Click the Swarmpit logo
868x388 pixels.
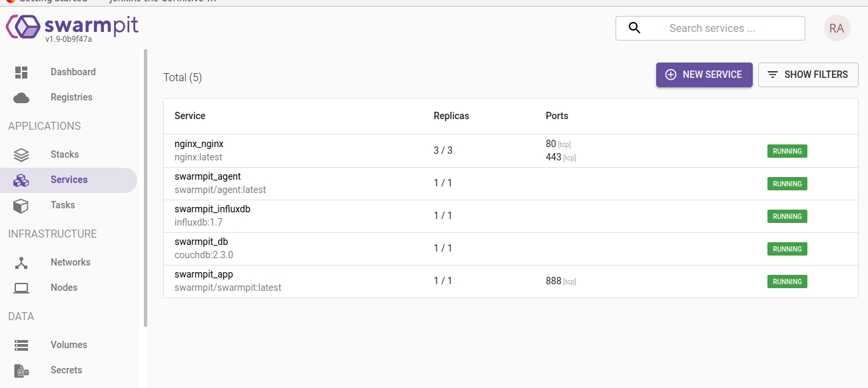[x=71, y=27]
